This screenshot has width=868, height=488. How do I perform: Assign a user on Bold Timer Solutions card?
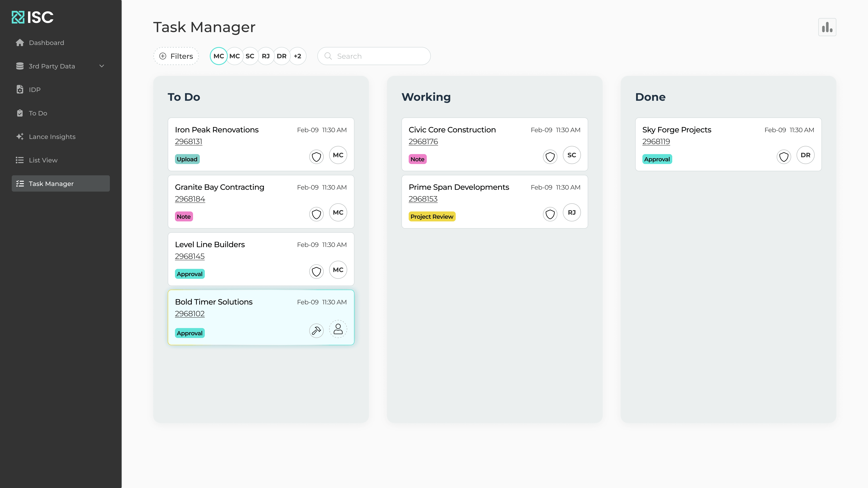point(338,329)
